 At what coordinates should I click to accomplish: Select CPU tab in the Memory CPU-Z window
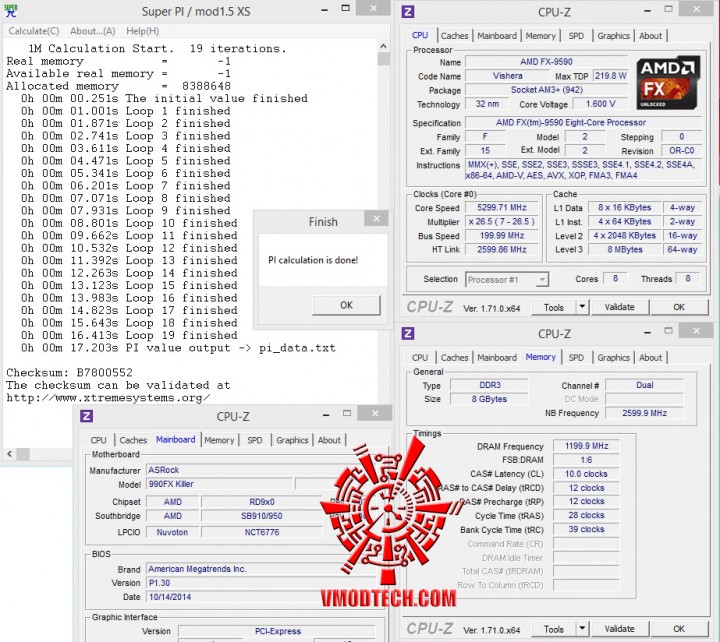point(420,358)
